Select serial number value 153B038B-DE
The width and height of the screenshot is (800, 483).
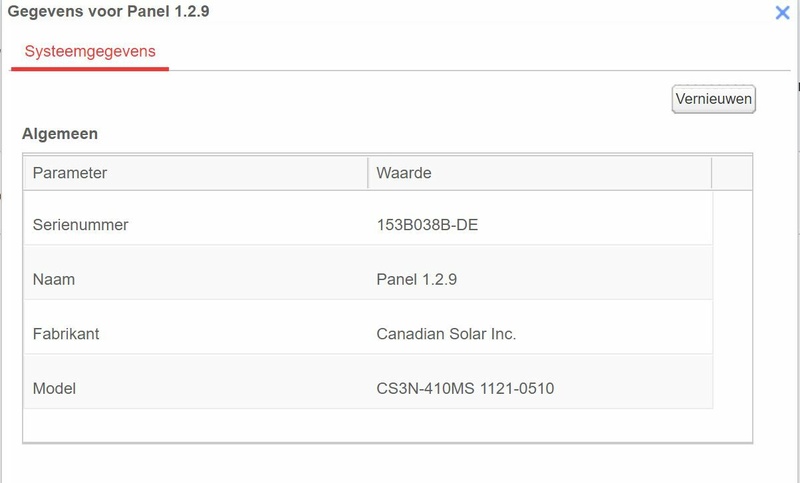click(430, 225)
